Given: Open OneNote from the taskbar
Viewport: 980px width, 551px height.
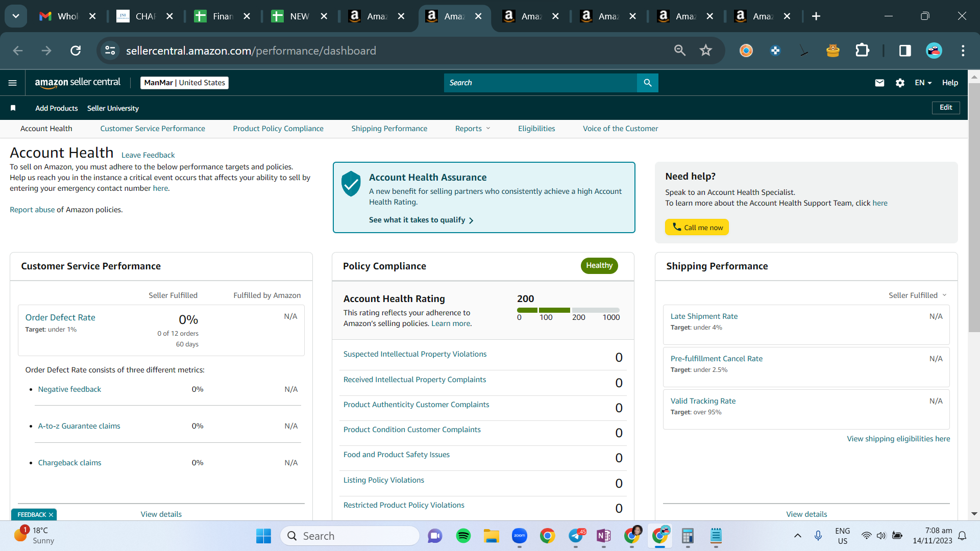Looking at the screenshot, I should click(604, 536).
